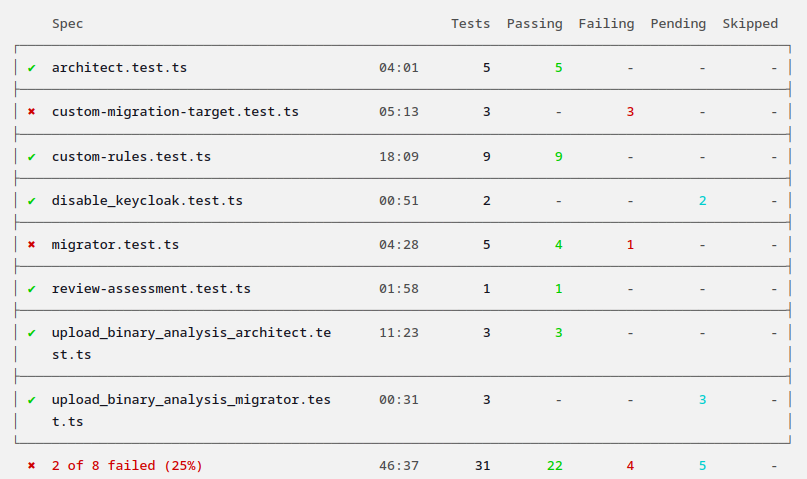Click the pending count 2 for disable_keycloak
The height and width of the screenshot is (479, 807).
coord(702,201)
